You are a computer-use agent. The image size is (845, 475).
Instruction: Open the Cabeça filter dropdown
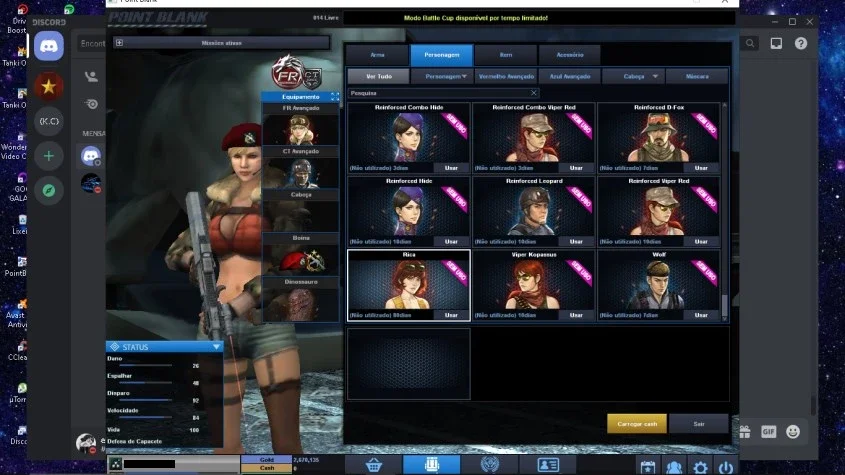[x=634, y=77]
